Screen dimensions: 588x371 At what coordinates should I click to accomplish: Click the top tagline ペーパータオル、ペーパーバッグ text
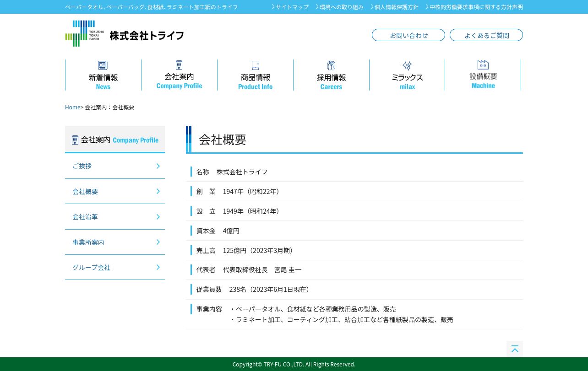pyautogui.click(x=152, y=7)
